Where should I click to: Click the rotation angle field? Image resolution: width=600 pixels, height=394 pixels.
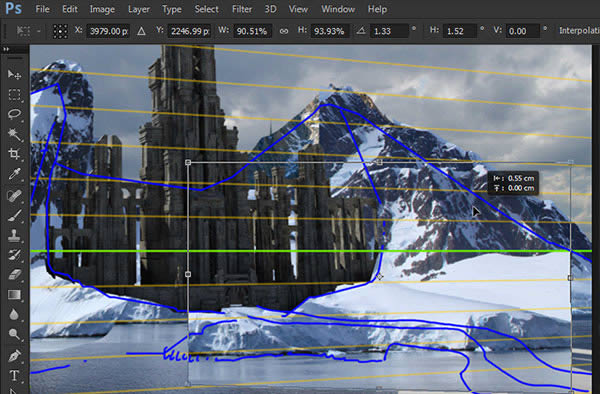click(389, 31)
